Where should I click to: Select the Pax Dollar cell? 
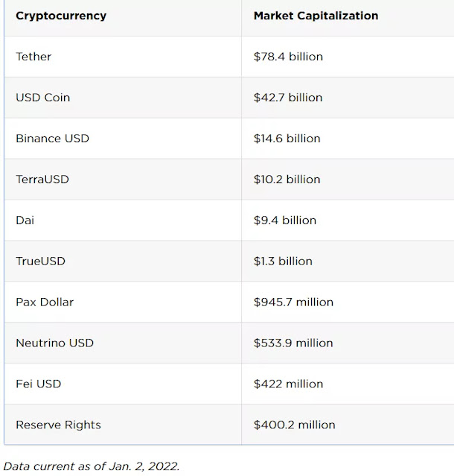(x=45, y=302)
